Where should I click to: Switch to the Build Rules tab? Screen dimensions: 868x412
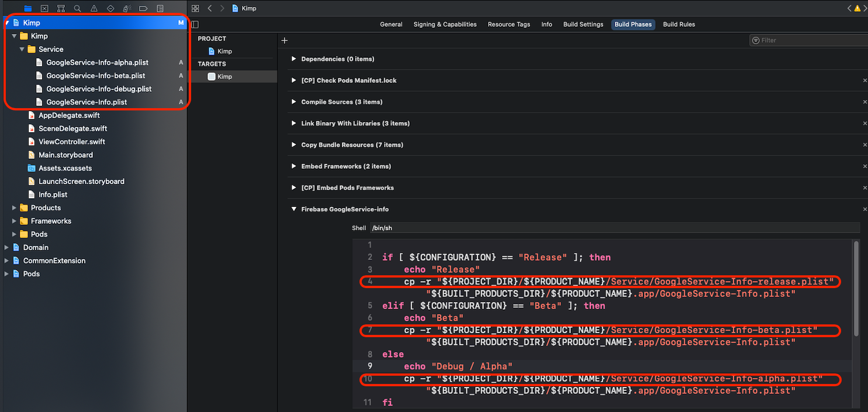click(x=679, y=25)
